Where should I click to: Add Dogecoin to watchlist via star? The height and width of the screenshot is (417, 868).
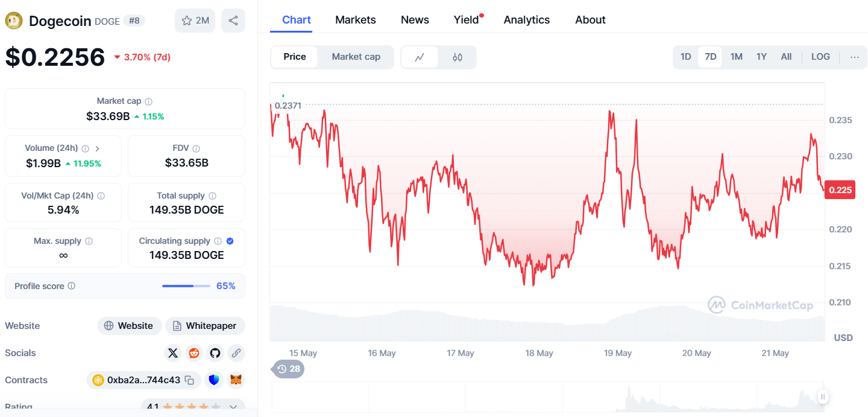195,21
